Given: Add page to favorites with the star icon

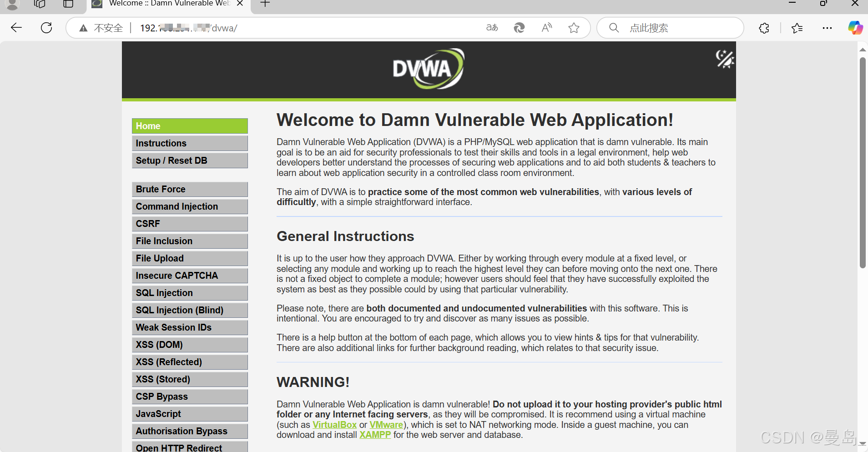Looking at the screenshot, I should click(574, 28).
